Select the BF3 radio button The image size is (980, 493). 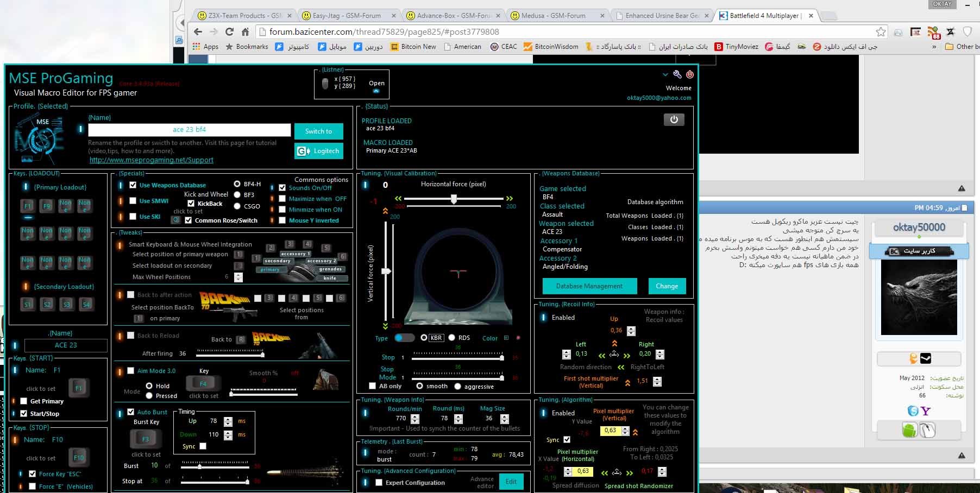(x=237, y=195)
